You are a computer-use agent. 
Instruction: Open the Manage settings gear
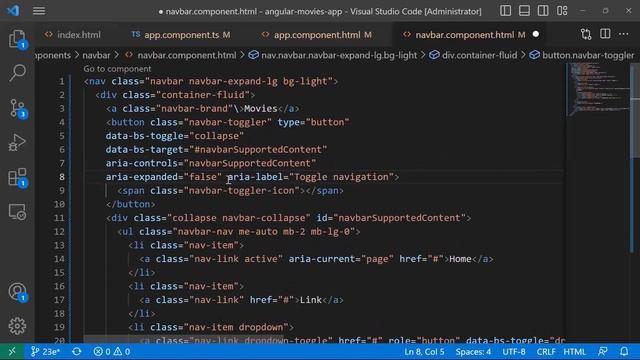17,326
